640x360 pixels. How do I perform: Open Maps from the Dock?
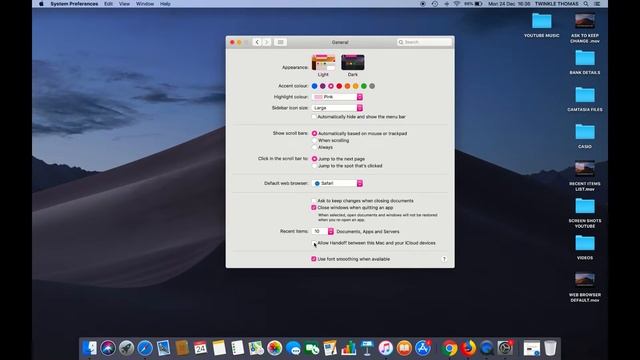256,348
